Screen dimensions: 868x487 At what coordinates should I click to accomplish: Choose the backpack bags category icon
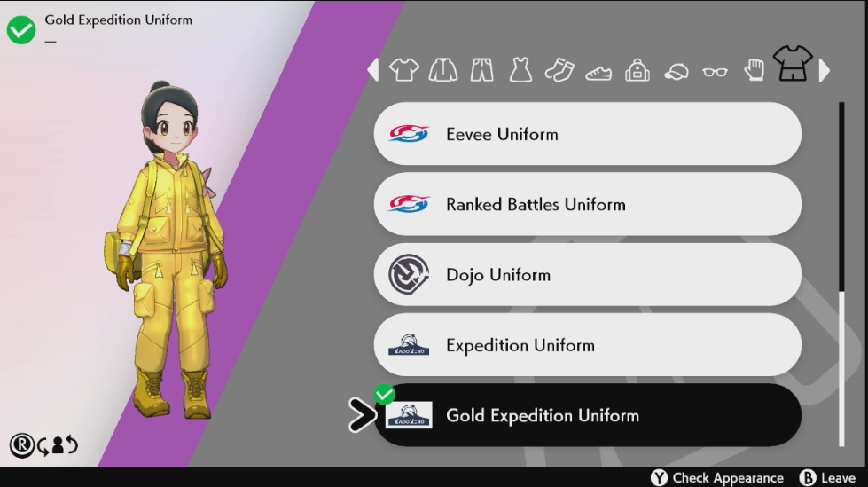tap(637, 70)
